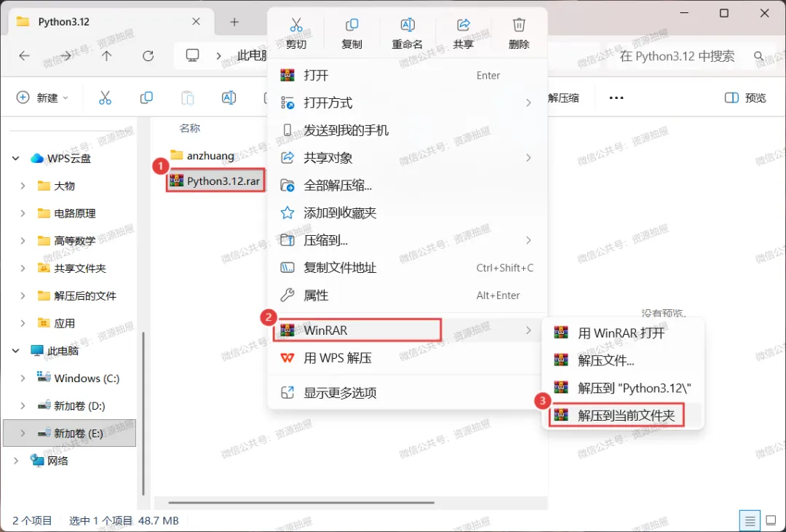
Task: Click the 解压缩 toolbar button
Action: pos(563,98)
